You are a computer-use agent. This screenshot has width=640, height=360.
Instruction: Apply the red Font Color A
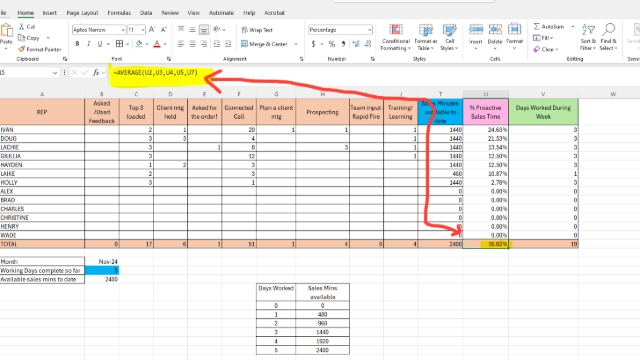pyautogui.click(x=157, y=44)
